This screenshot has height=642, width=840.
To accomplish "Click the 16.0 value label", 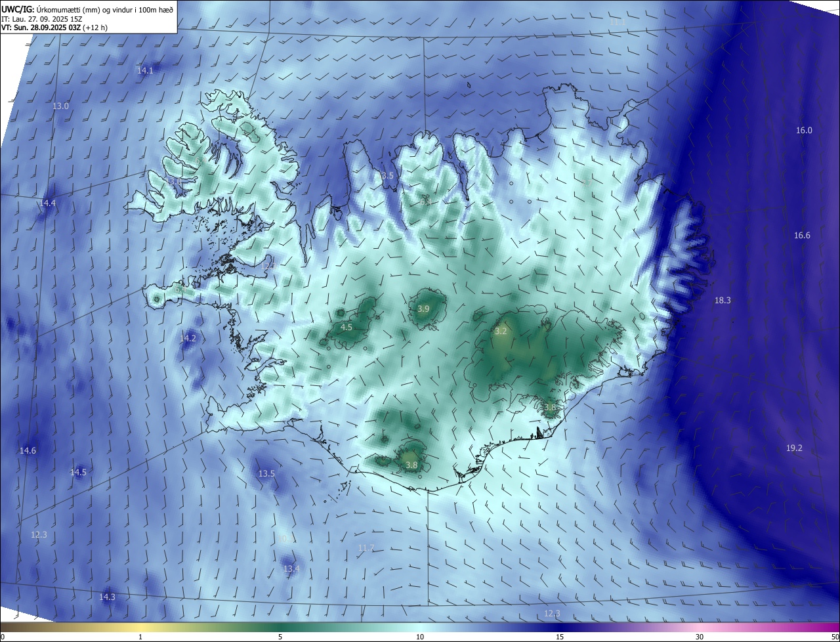I will point(804,130).
